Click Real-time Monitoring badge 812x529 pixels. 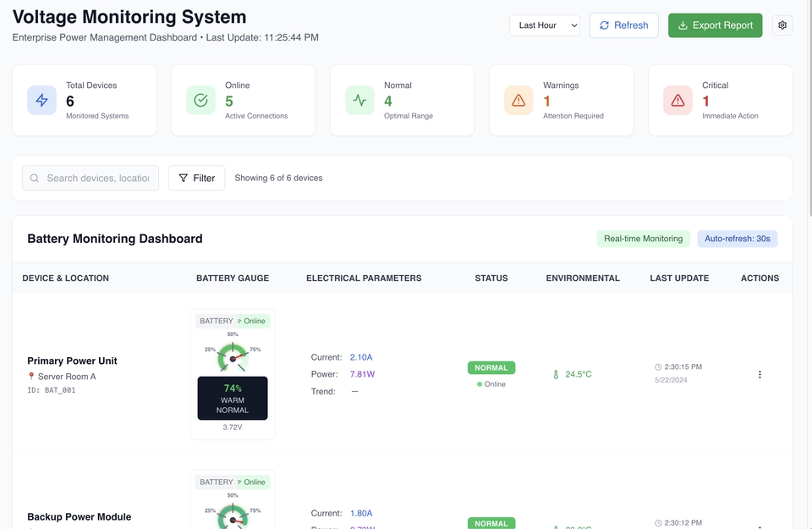coord(643,239)
